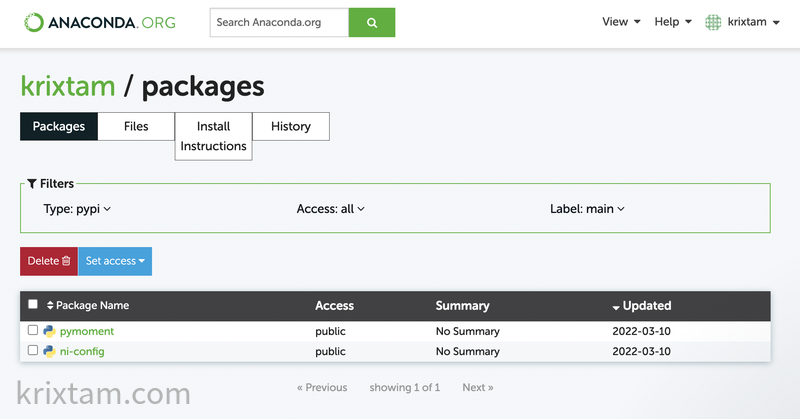800x419 pixels.
Task: Expand the Type: pypi filter dropdown
Action: (77, 209)
